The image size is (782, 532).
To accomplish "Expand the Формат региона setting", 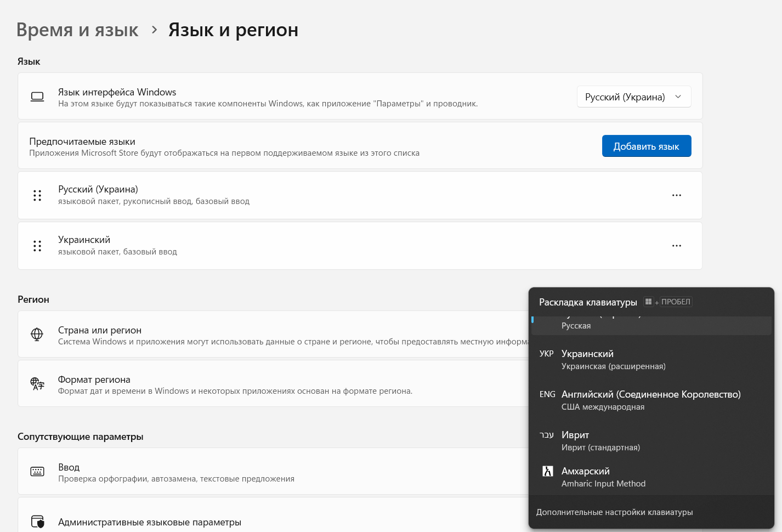I will (273, 383).
